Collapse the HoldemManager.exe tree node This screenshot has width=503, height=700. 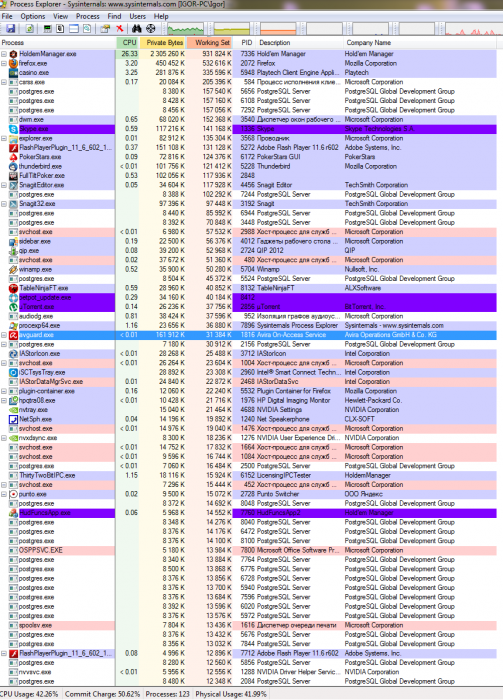pyautogui.click(x=4, y=54)
